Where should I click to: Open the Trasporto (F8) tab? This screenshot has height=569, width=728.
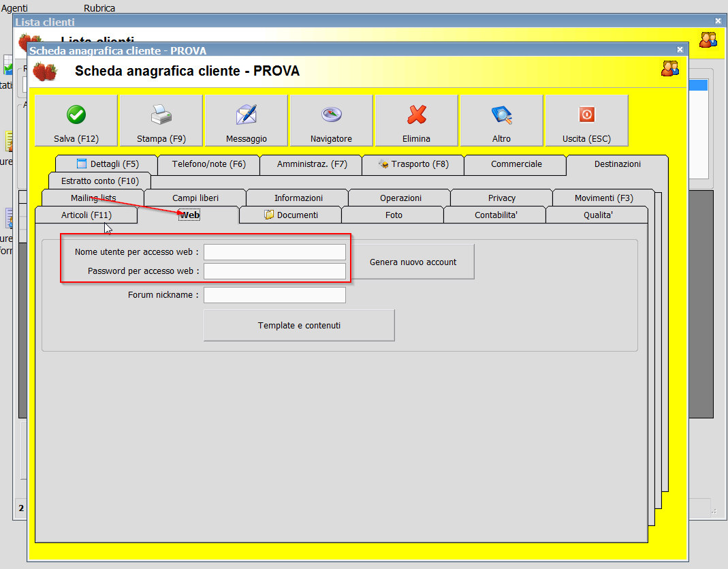point(413,164)
